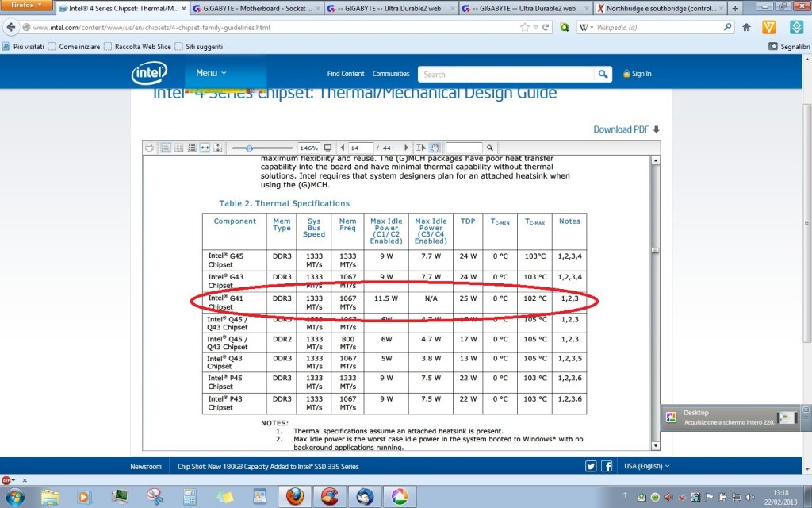This screenshot has height=508, width=812.
Task: Click the green Q icon beside address bar
Action: click(565, 28)
